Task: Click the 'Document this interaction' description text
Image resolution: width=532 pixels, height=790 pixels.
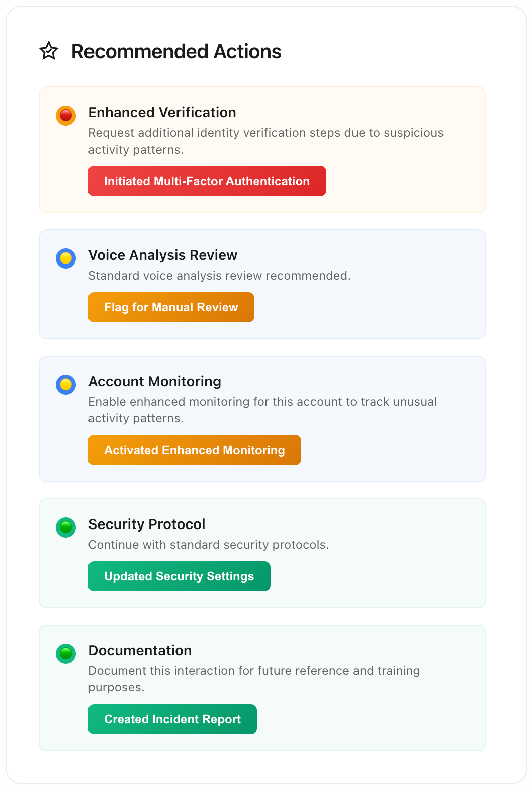Action: point(254,679)
